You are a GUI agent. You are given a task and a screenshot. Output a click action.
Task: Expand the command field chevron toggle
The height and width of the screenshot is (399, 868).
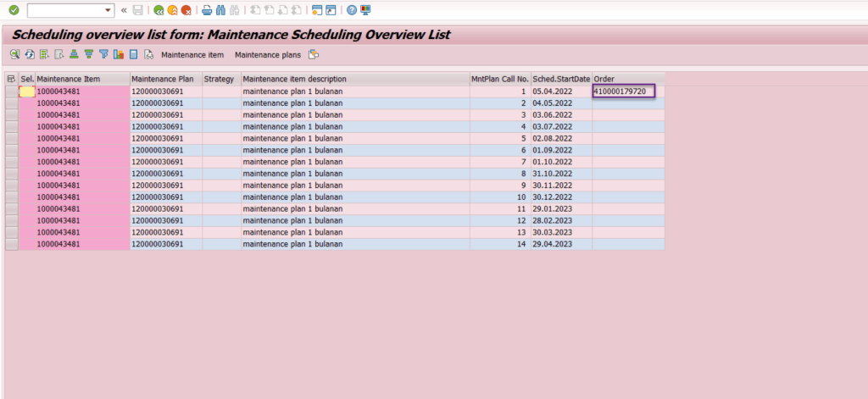tap(125, 10)
